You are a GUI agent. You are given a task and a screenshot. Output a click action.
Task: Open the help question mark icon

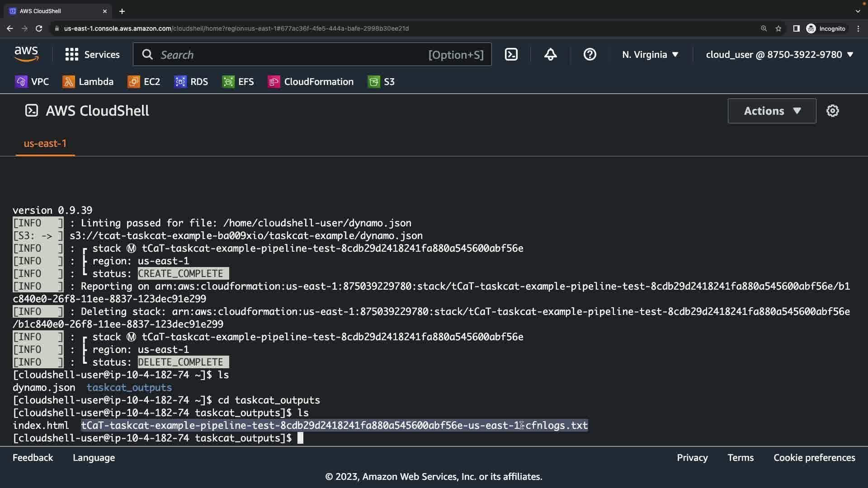(x=590, y=55)
